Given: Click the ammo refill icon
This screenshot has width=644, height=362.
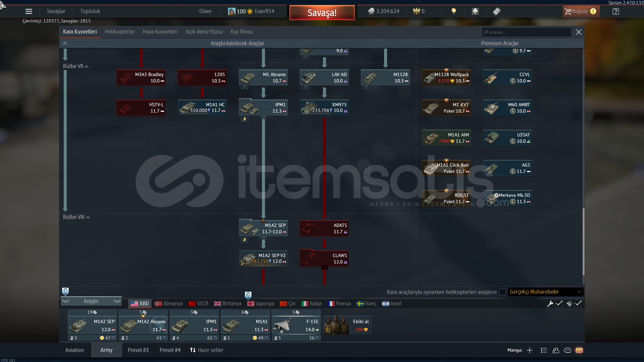Looking at the screenshot, I should click(x=569, y=304).
